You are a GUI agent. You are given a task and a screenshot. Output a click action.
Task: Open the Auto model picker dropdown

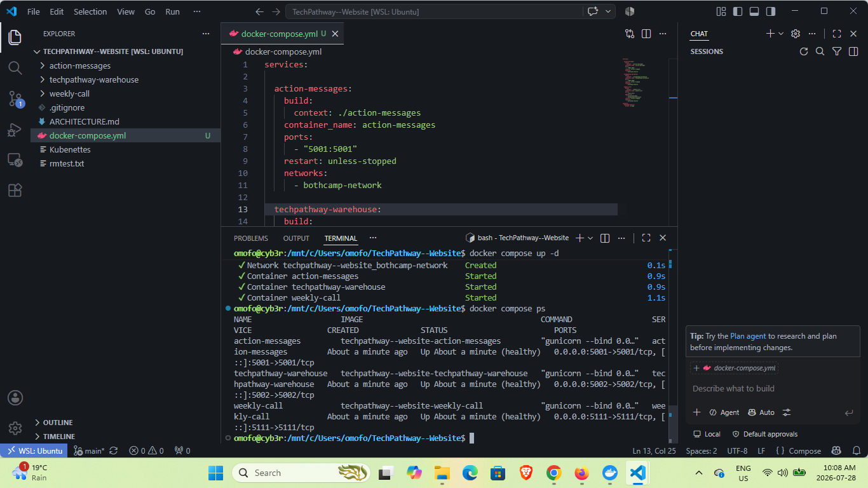761,412
